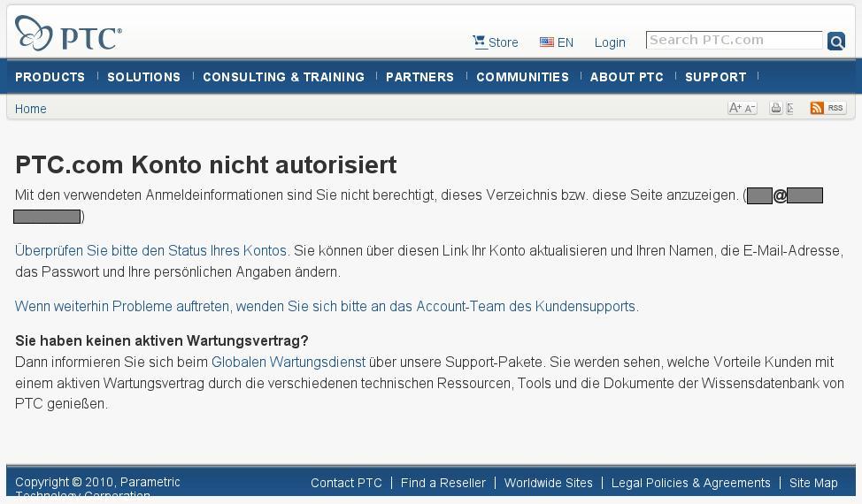Open the Login link
Image resolution: width=862 pixels, height=504 pixels.
(610, 42)
